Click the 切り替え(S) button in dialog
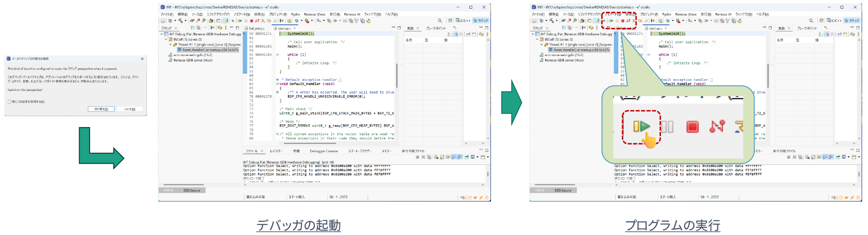 tap(101, 109)
